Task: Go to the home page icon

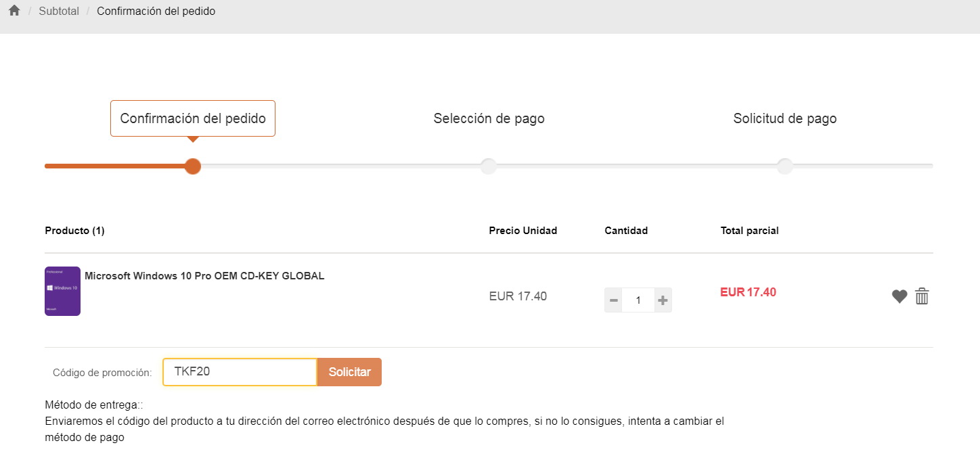Action: tap(14, 11)
